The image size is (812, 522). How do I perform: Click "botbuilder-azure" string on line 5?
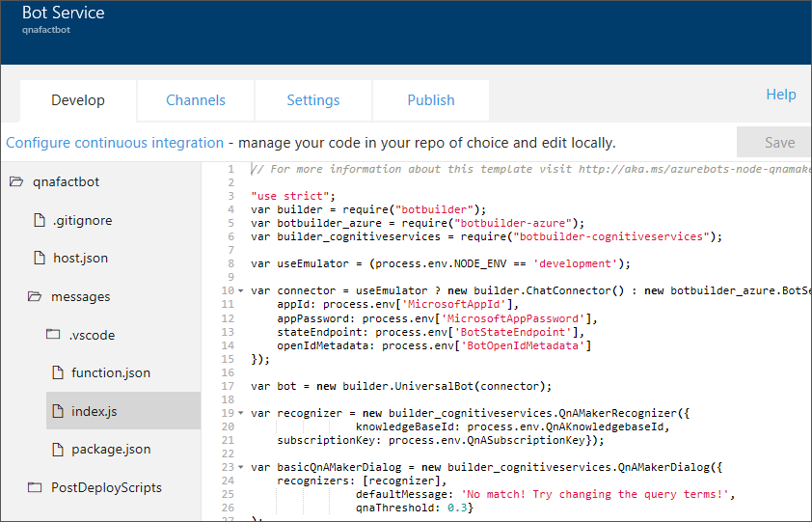513,223
